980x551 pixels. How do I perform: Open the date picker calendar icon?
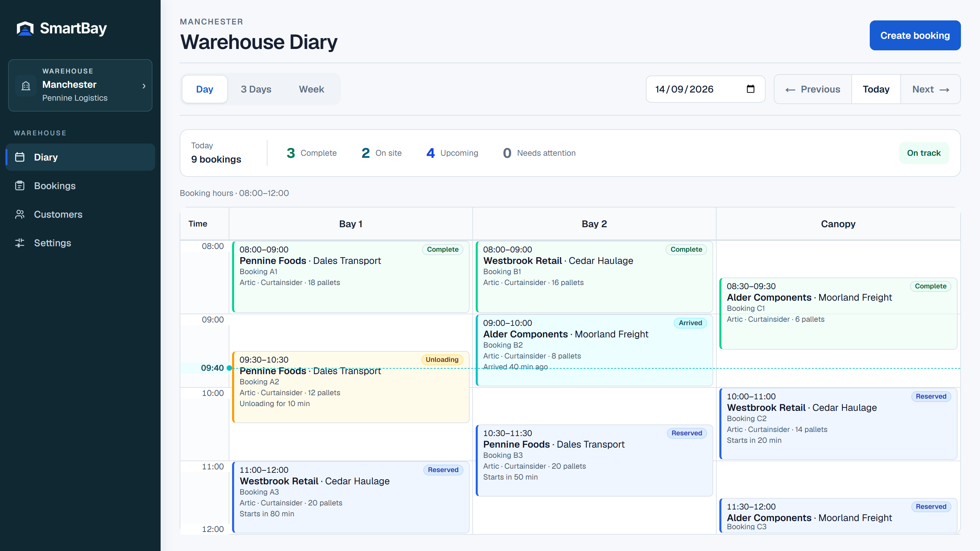tap(750, 89)
